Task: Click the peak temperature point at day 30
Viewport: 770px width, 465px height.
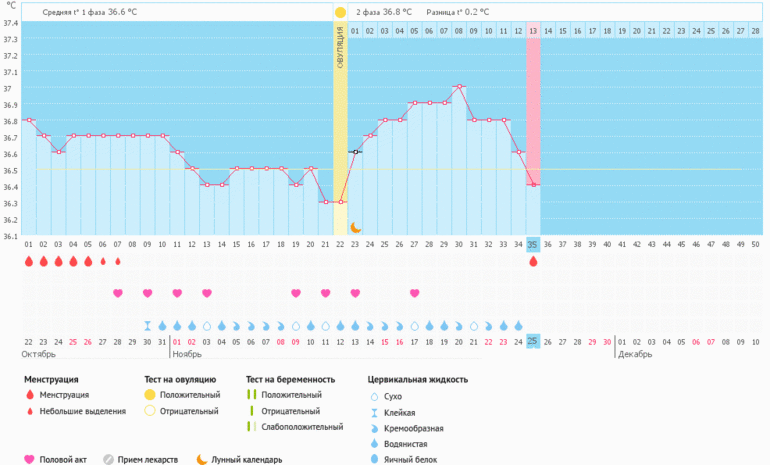Action: [x=459, y=87]
